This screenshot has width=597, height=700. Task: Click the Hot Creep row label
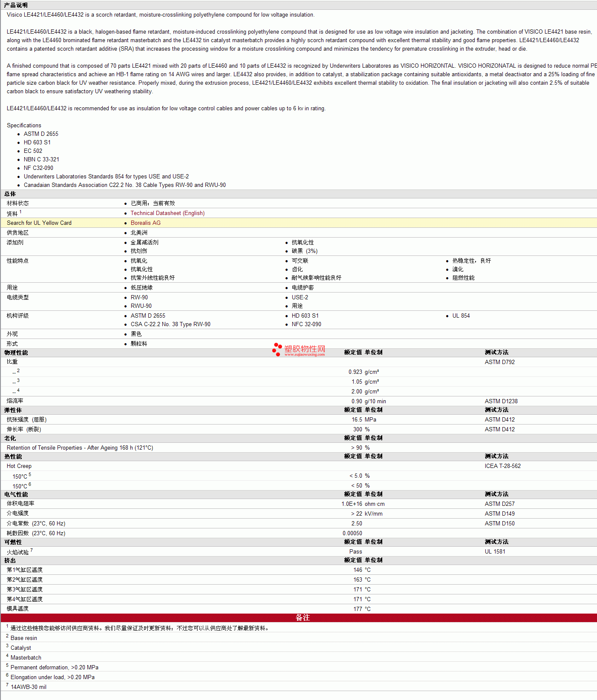pos(19,466)
